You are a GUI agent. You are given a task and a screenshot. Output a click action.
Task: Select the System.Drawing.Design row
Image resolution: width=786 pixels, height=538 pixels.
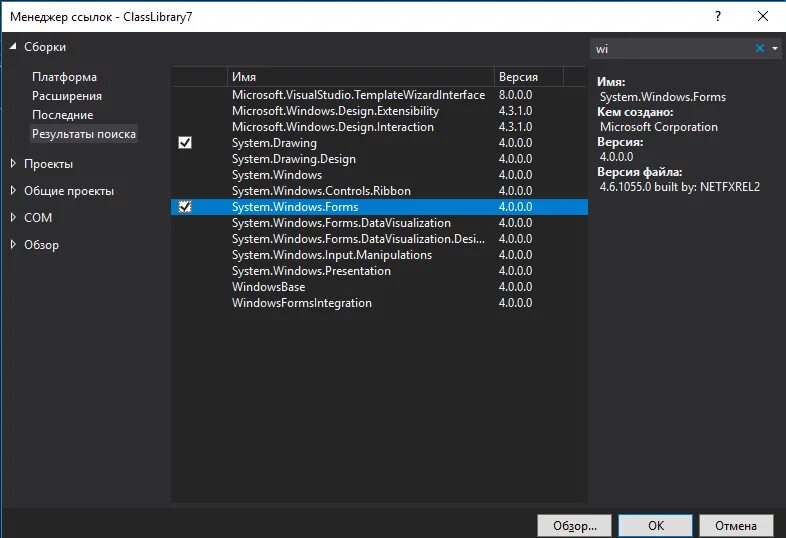coord(379,159)
